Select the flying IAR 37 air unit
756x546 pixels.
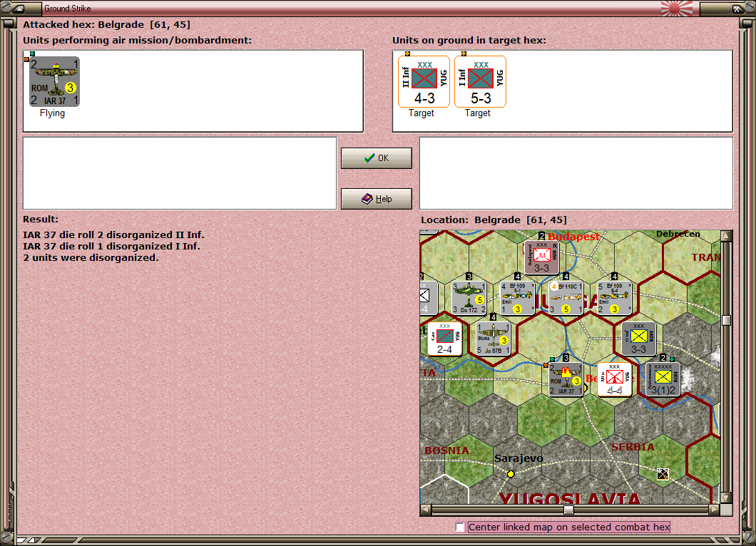point(54,81)
